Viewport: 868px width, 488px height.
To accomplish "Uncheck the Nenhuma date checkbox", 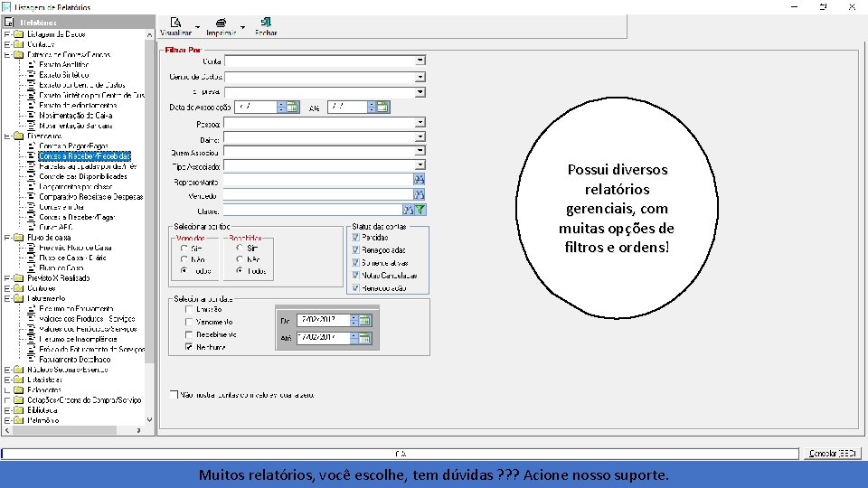I will (x=189, y=347).
